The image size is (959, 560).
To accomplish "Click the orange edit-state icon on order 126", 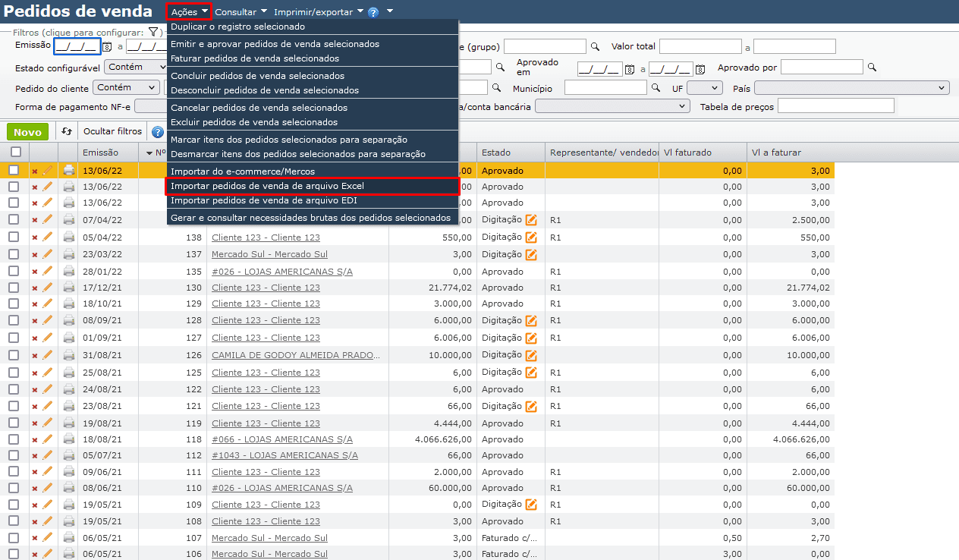I will [x=531, y=354].
